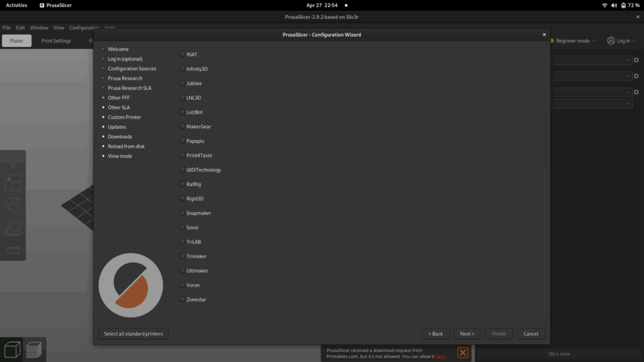Toggle the Rigid3D checkbox
Viewport: 644px width, 362px height.
(x=182, y=198)
